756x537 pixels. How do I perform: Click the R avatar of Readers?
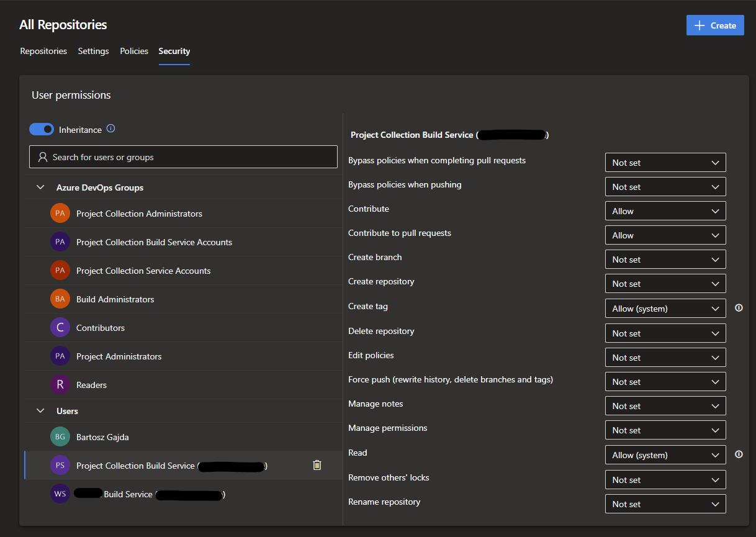click(x=60, y=385)
